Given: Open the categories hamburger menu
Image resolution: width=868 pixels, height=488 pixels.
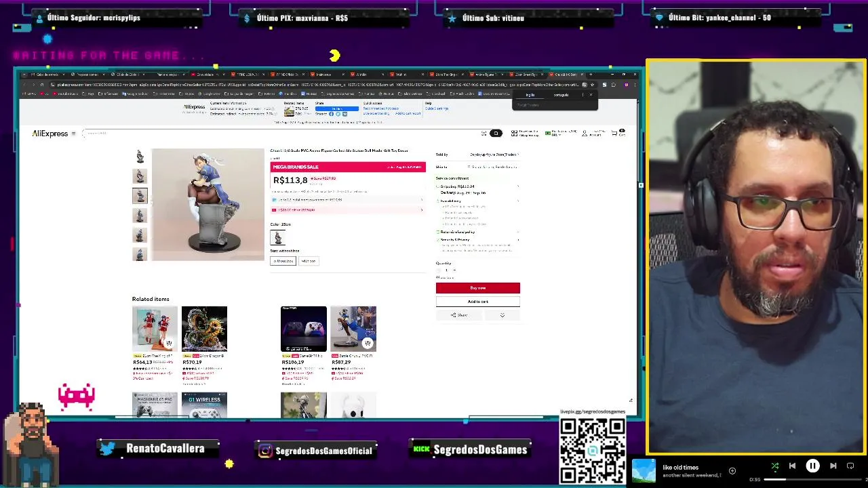Looking at the screenshot, I should [x=73, y=134].
